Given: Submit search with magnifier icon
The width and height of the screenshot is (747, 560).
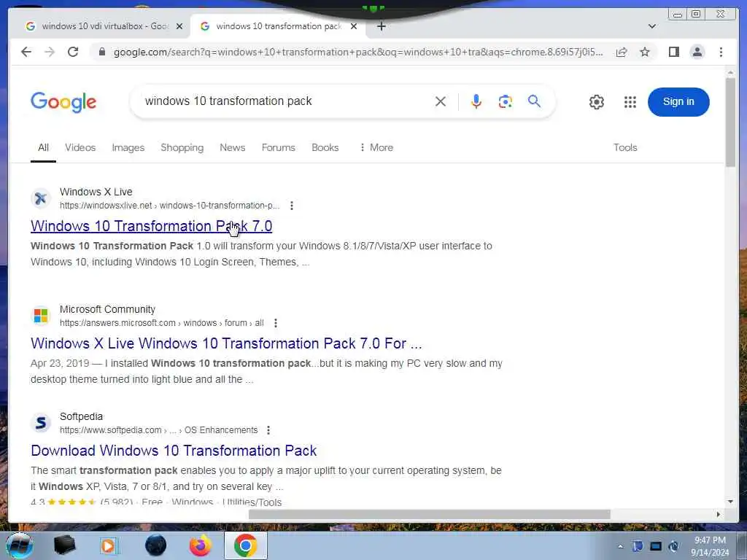Looking at the screenshot, I should pos(534,101).
